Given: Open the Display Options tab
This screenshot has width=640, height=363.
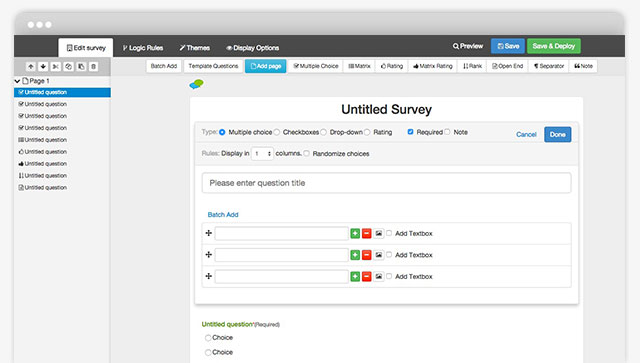Looking at the screenshot, I should click(253, 48).
